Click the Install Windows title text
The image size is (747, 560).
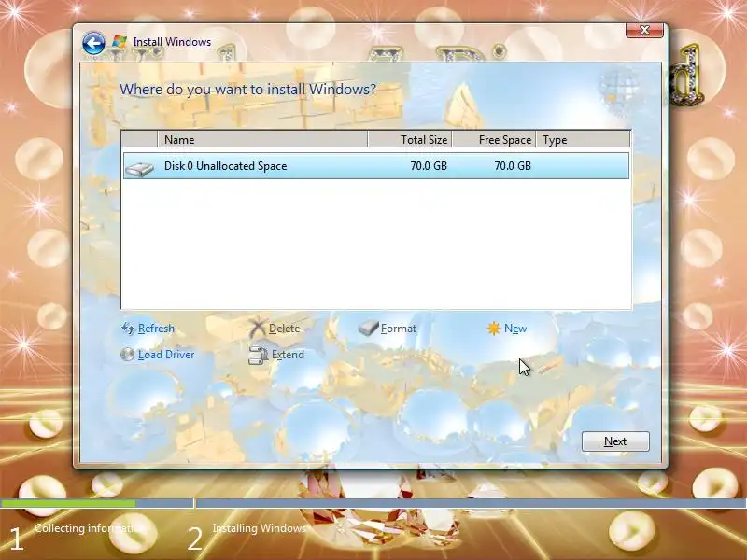pyautogui.click(x=172, y=42)
